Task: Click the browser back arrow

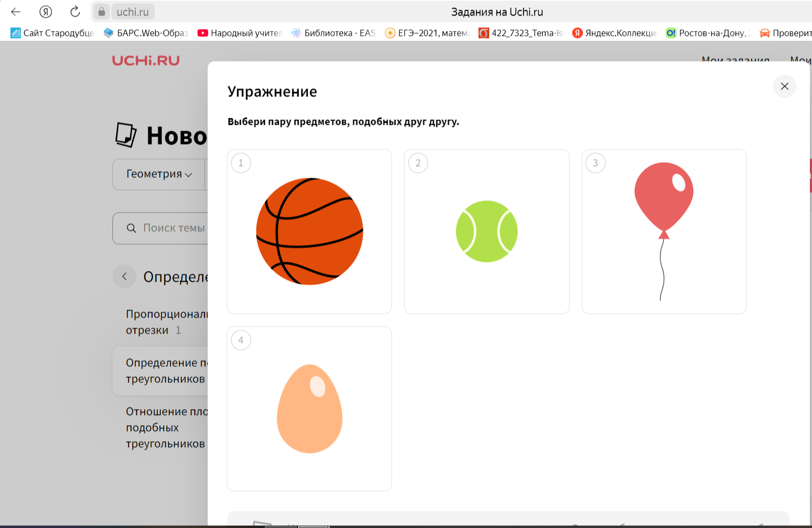Action: (x=16, y=12)
